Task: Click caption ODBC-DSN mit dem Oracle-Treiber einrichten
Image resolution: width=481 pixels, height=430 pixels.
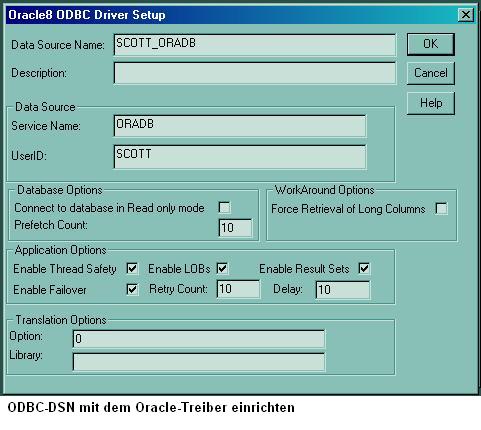Action: 151,408
